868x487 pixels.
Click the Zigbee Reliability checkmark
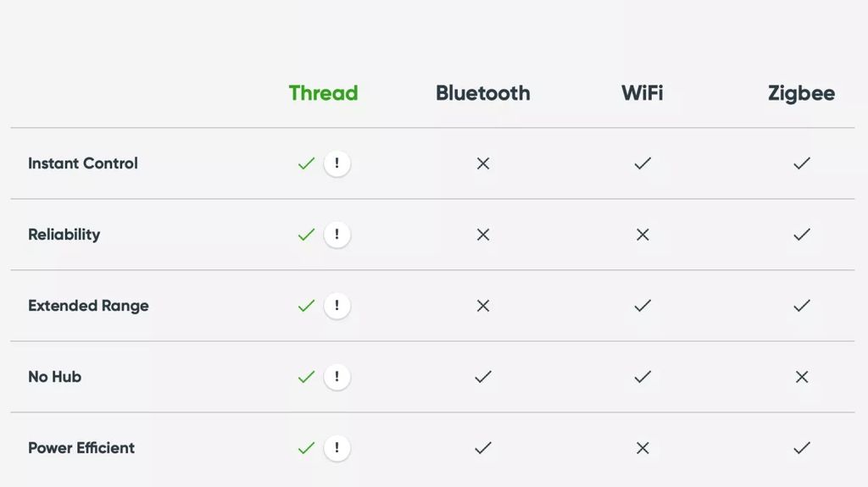802,235
